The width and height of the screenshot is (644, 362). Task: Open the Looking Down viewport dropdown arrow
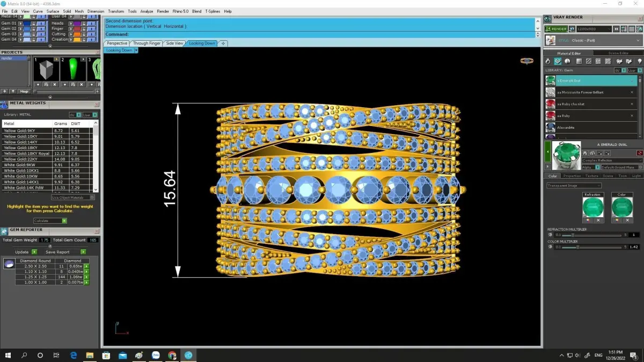[136, 50]
